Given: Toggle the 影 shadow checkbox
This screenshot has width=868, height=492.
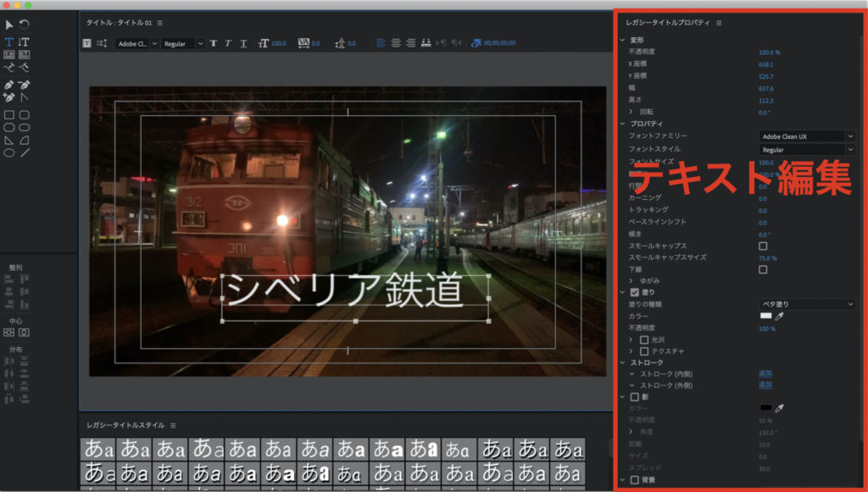Looking at the screenshot, I should tap(634, 396).
